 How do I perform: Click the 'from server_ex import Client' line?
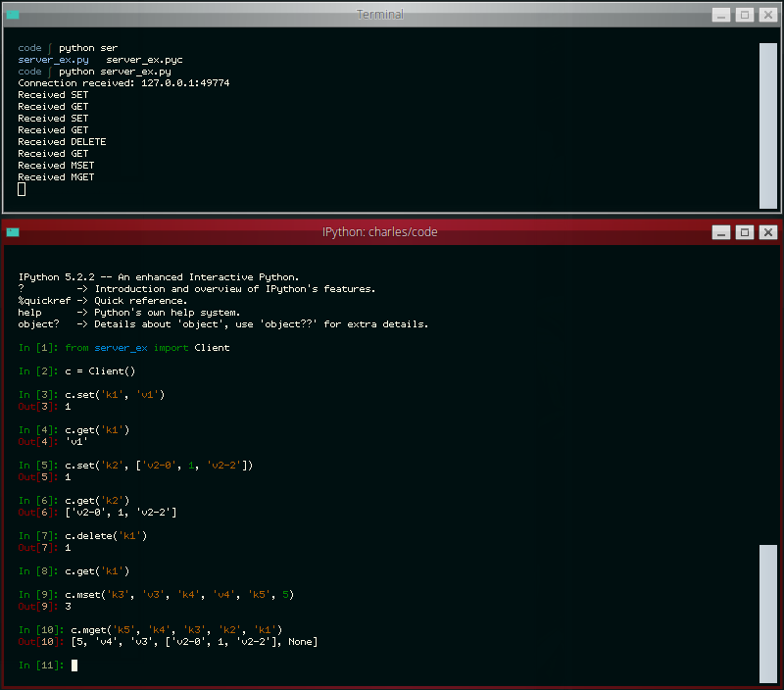pos(147,348)
